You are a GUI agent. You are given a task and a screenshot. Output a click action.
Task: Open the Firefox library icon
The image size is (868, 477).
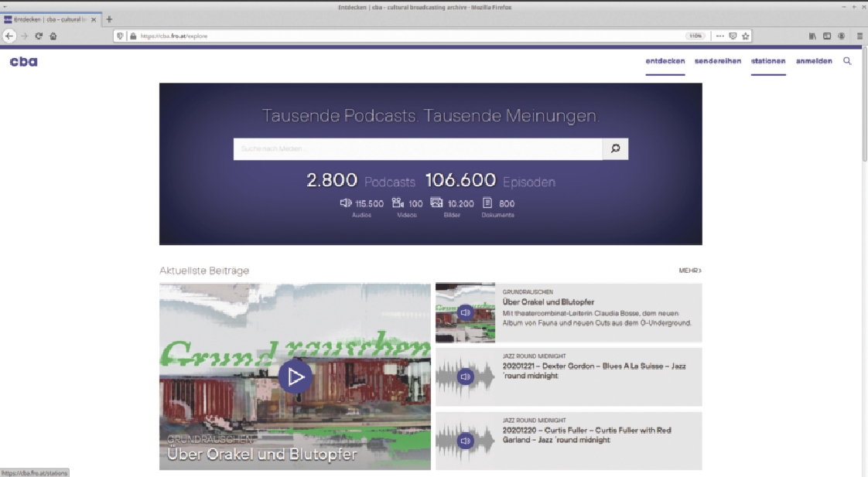click(812, 36)
